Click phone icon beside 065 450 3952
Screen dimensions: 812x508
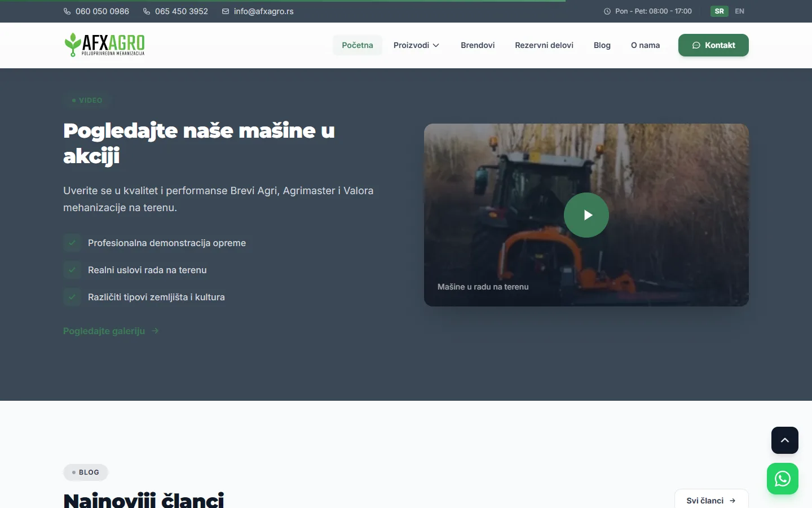pos(147,11)
